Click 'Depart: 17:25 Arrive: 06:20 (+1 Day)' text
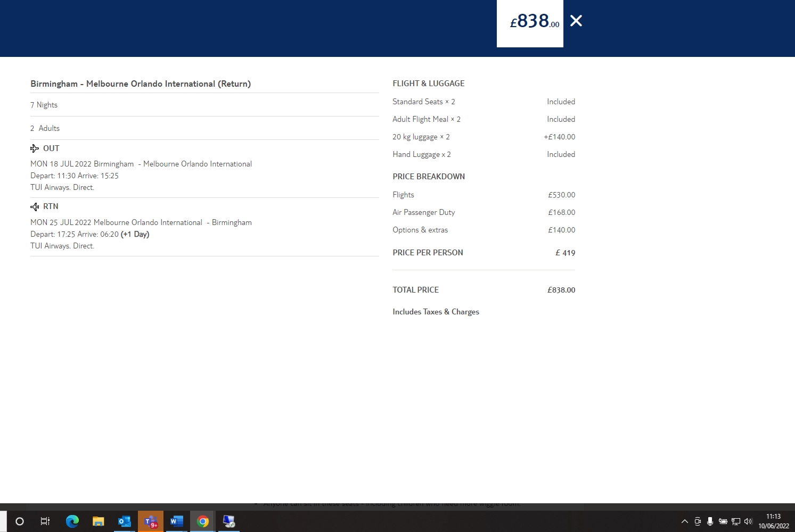The image size is (795, 532). tap(90, 234)
